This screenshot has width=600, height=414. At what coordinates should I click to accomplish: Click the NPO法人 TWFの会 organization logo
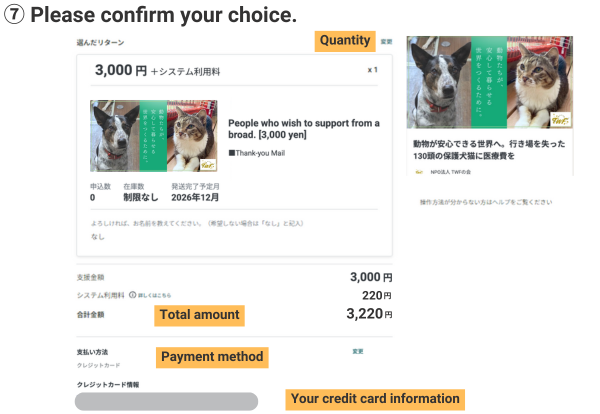[x=419, y=173]
